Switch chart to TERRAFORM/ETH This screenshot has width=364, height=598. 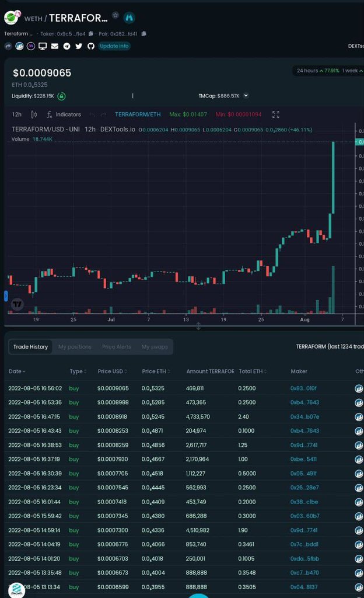(x=138, y=114)
